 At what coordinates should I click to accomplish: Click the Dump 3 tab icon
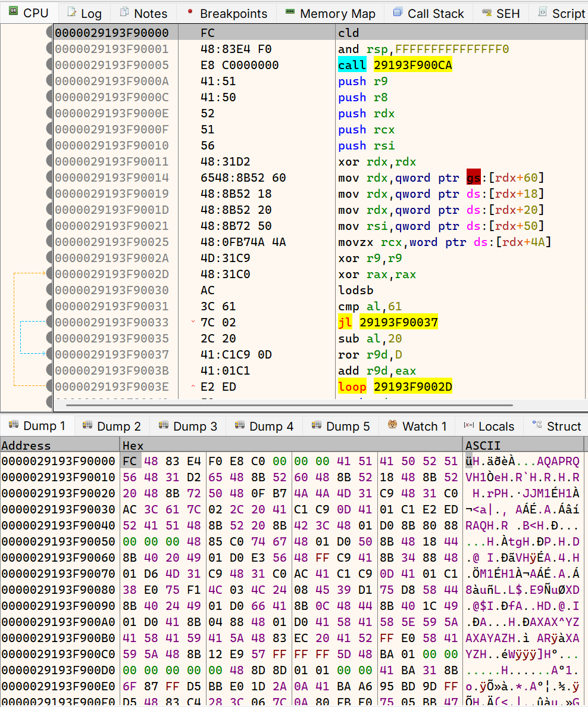(x=164, y=425)
